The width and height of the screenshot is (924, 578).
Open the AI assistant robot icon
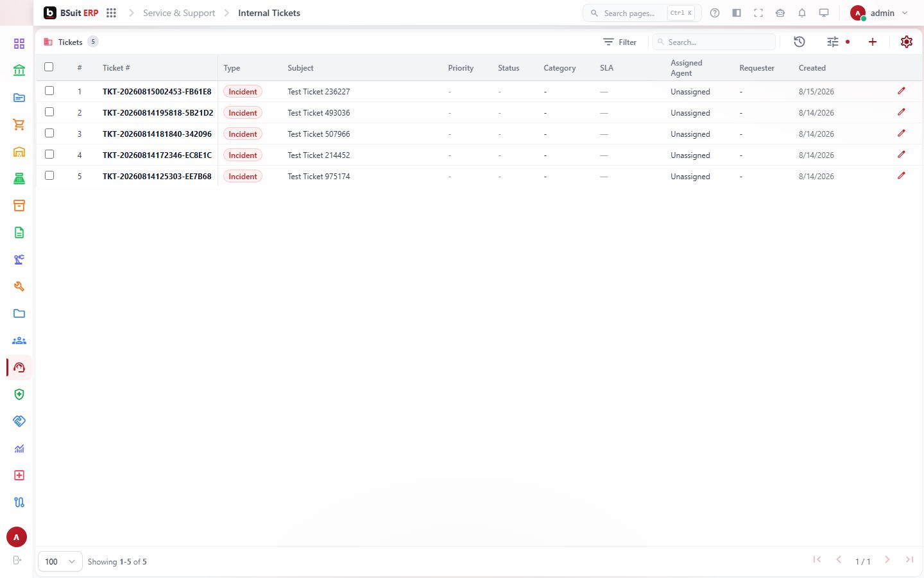pyautogui.click(x=780, y=13)
